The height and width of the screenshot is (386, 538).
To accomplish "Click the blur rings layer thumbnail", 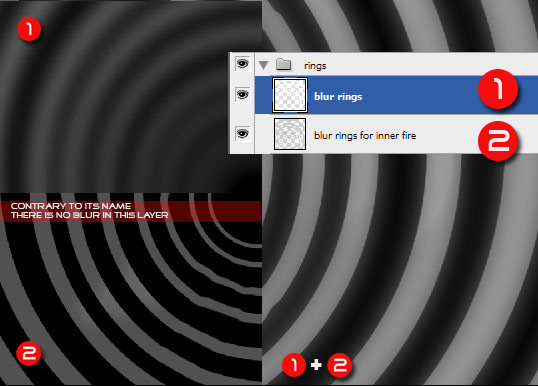I will coord(290,95).
